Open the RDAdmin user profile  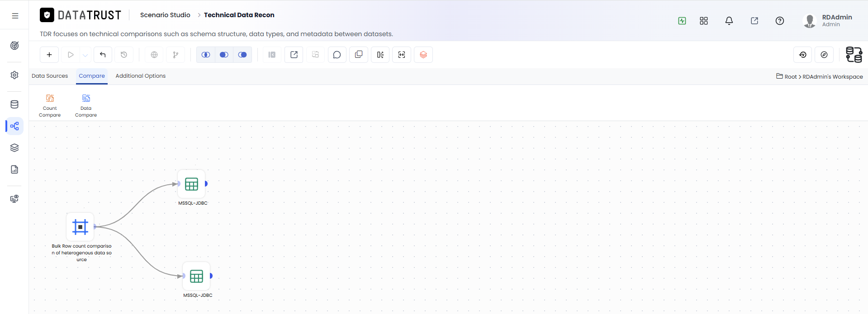[828, 21]
